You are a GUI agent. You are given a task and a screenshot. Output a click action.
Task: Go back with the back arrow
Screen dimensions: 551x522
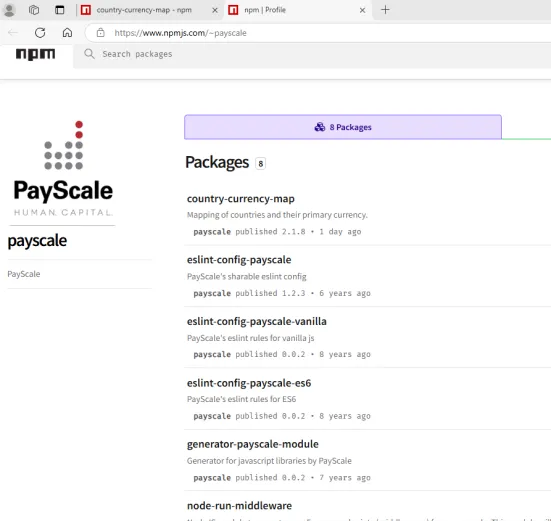(x=13, y=33)
